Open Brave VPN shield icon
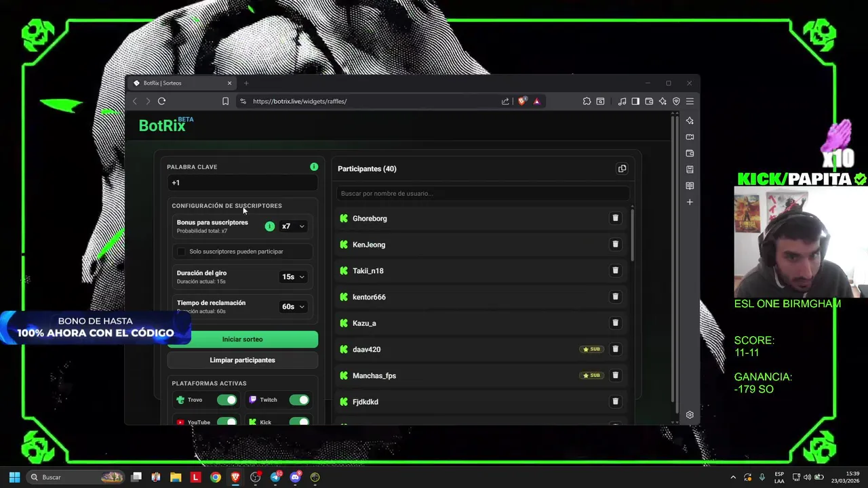 (676, 101)
